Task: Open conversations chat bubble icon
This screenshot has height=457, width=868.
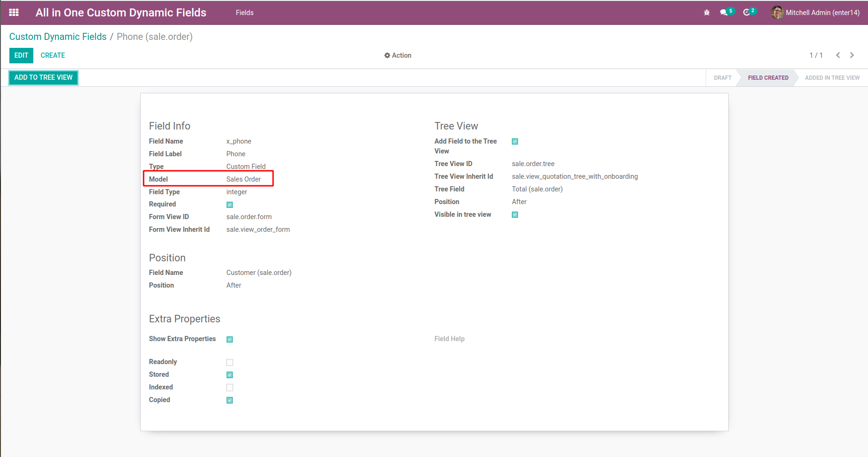Action: tap(724, 13)
